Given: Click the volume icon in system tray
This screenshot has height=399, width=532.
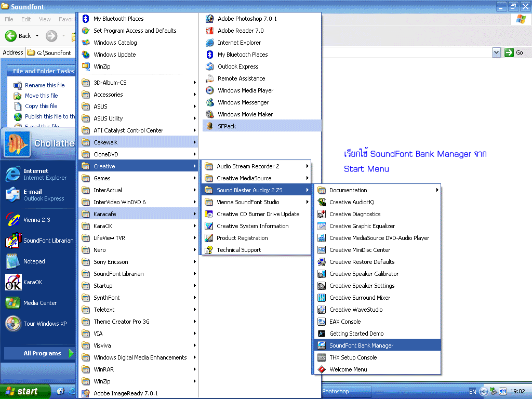Looking at the screenshot, I should [x=503, y=391].
